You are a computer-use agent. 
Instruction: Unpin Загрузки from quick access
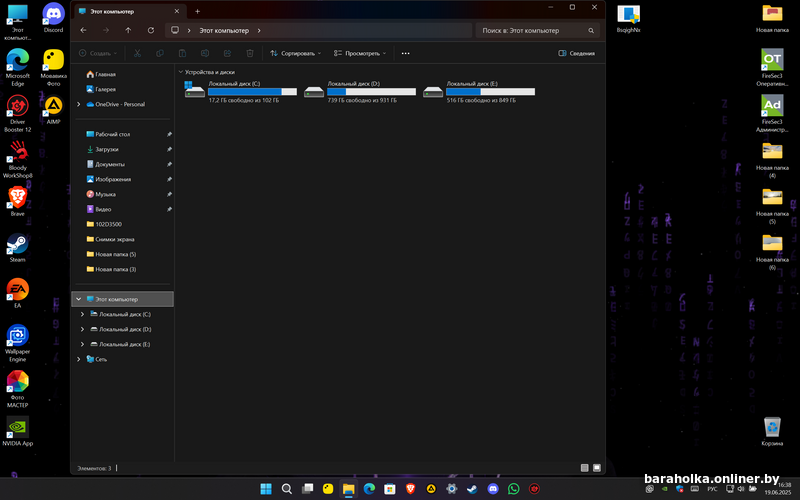point(169,149)
